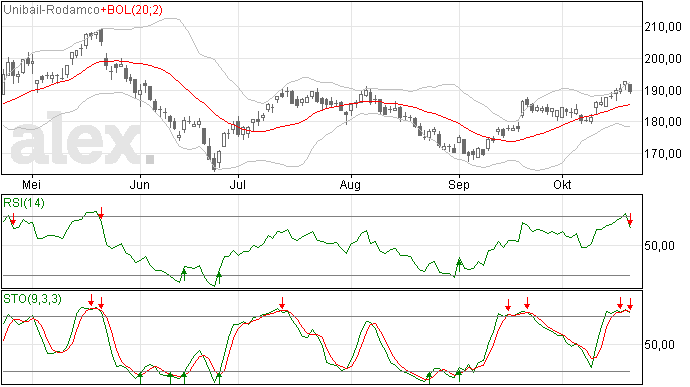This screenshot has height=387, width=690.
Task: Click the Unibail-Rodamco chart title
Action: click(x=51, y=10)
